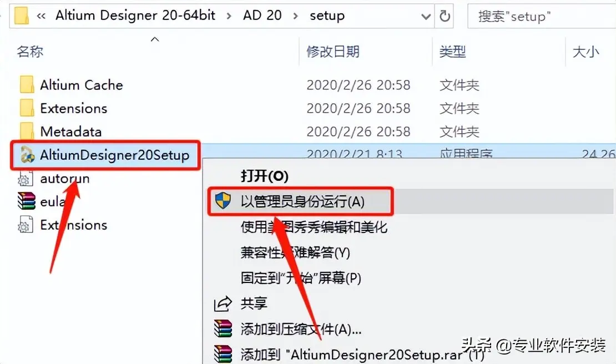This screenshot has width=616, height=364.
Task: Click the share icon in the context menu
Action: coord(223,304)
